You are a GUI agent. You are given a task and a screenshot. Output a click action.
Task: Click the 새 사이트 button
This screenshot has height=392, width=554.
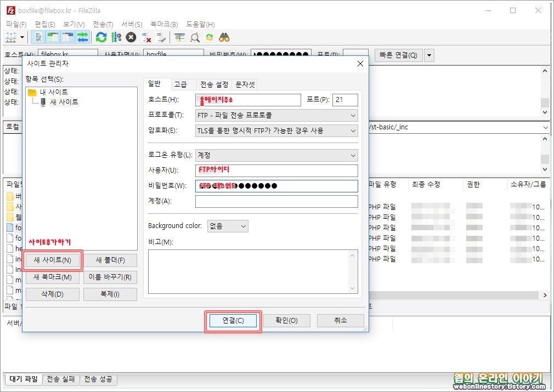tap(52, 260)
